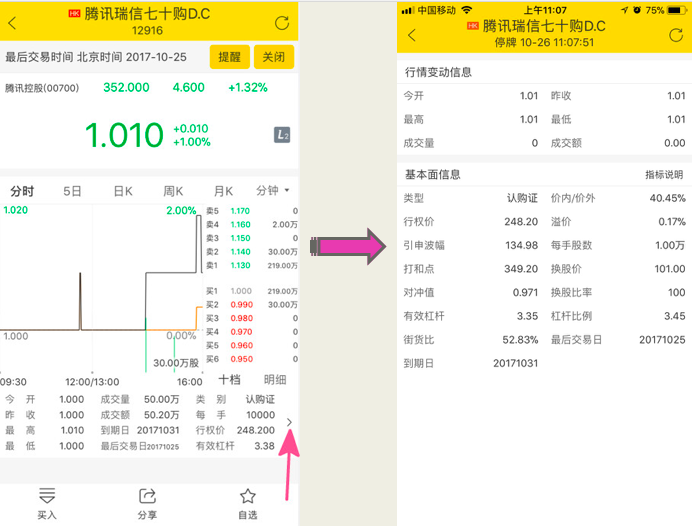The image size is (692, 526).
Task: Click the 换股价 101.00 value
Action: pyautogui.click(x=669, y=269)
